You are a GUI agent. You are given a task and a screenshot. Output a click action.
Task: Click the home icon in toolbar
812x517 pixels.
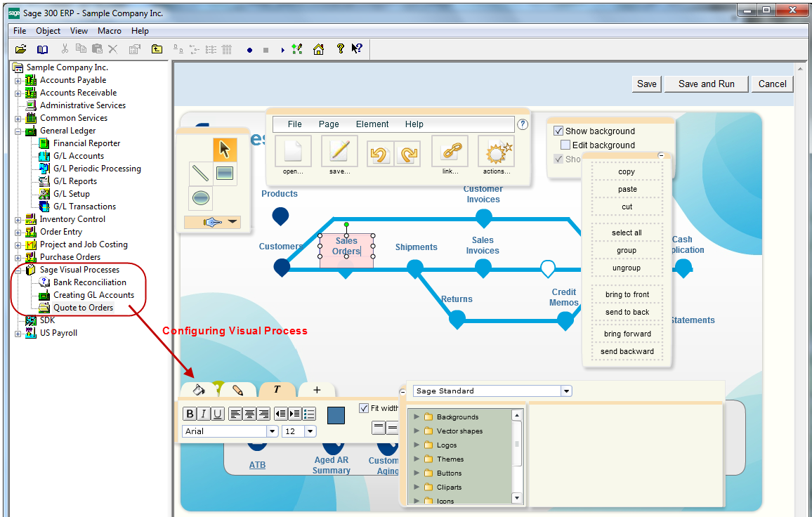tap(318, 49)
